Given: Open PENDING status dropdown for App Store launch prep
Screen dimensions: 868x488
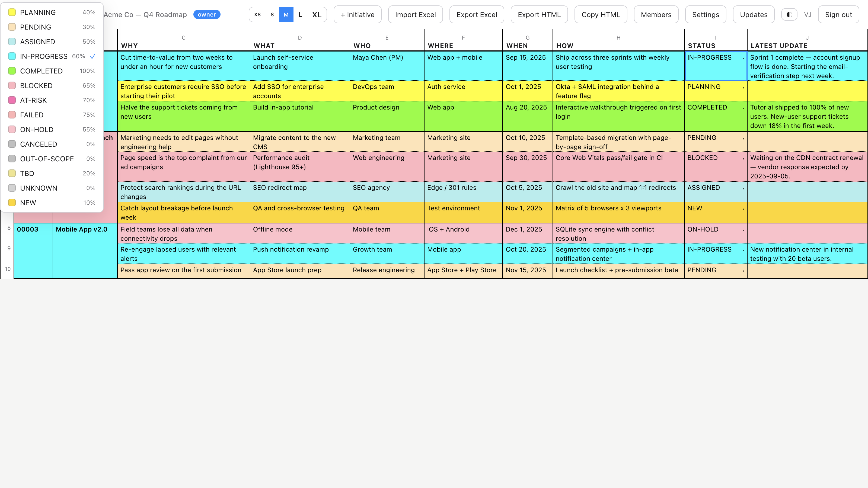Looking at the screenshot, I should 716,271.
